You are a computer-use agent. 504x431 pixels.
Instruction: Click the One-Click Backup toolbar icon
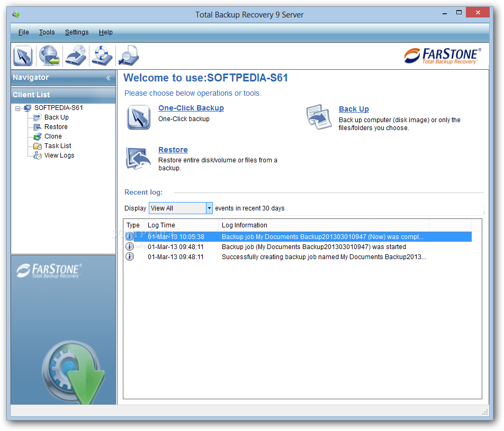pos(23,56)
